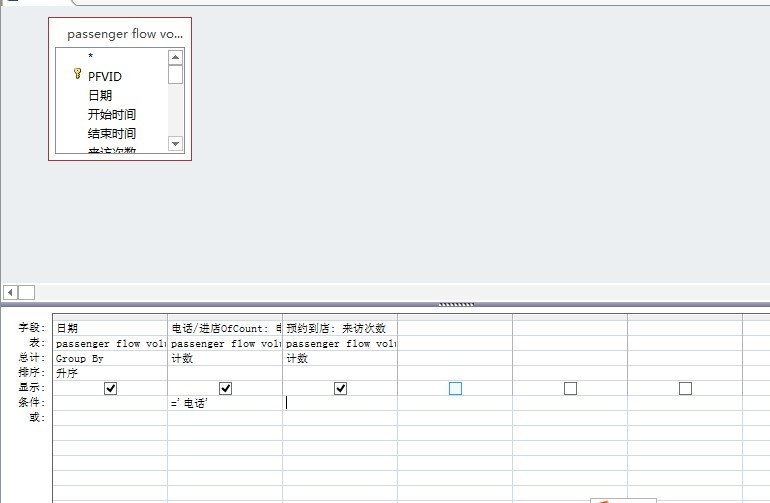Tick the show checkbox in the fourth column
Viewport: 770px width, 503px height.
455,388
